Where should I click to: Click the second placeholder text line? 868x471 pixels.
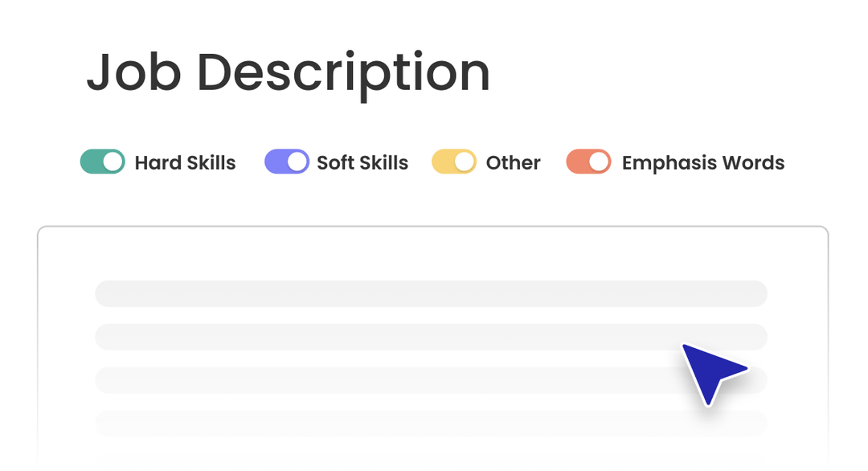tap(432, 337)
